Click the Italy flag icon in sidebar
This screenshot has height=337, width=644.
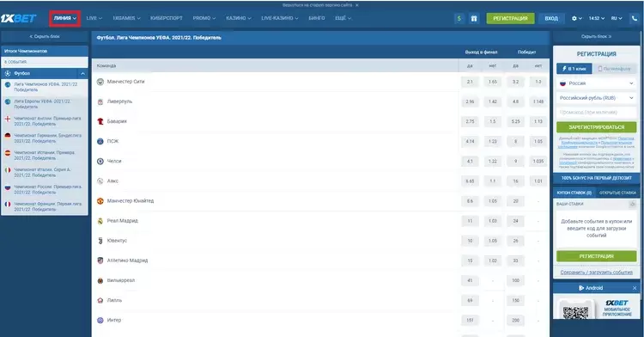8,169
